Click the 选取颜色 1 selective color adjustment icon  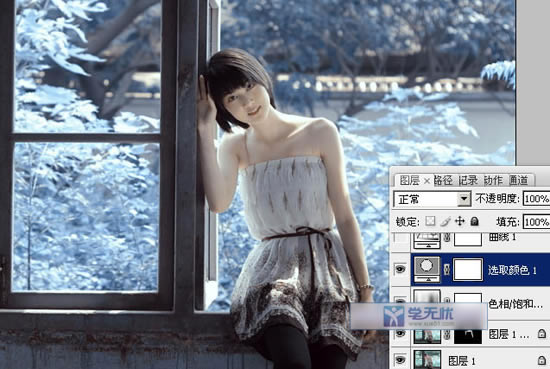tap(427, 269)
